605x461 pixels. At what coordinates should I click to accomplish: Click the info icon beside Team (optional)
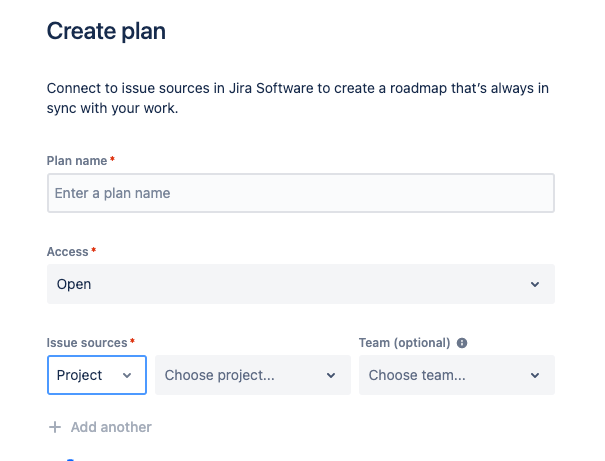click(462, 343)
